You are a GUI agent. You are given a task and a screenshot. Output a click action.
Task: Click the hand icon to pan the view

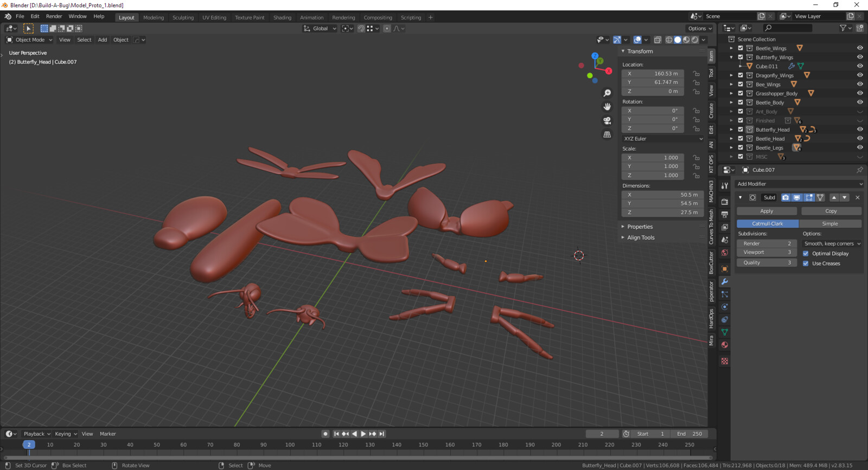[607, 107]
